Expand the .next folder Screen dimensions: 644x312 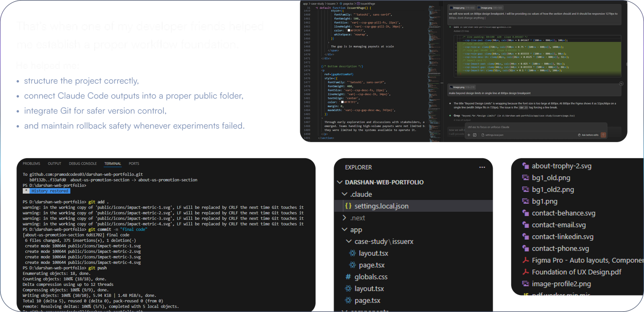(345, 218)
